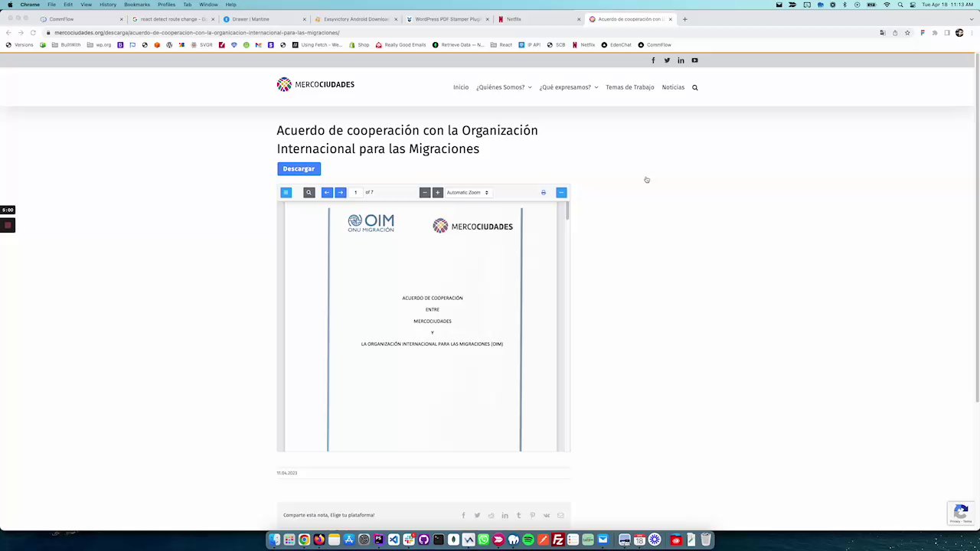This screenshot has width=980, height=551.
Task: Click the Descargar button
Action: [x=299, y=168]
